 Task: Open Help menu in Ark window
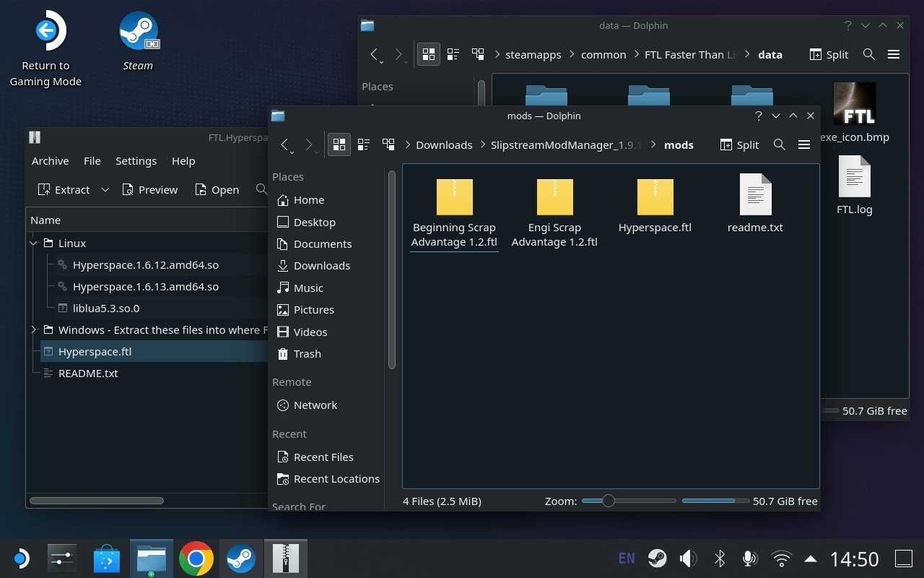[x=183, y=160]
